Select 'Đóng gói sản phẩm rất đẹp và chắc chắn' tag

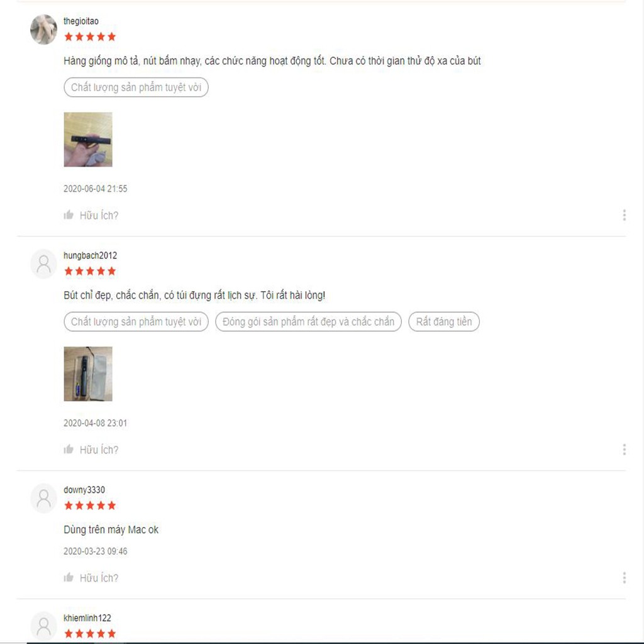(308, 321)
